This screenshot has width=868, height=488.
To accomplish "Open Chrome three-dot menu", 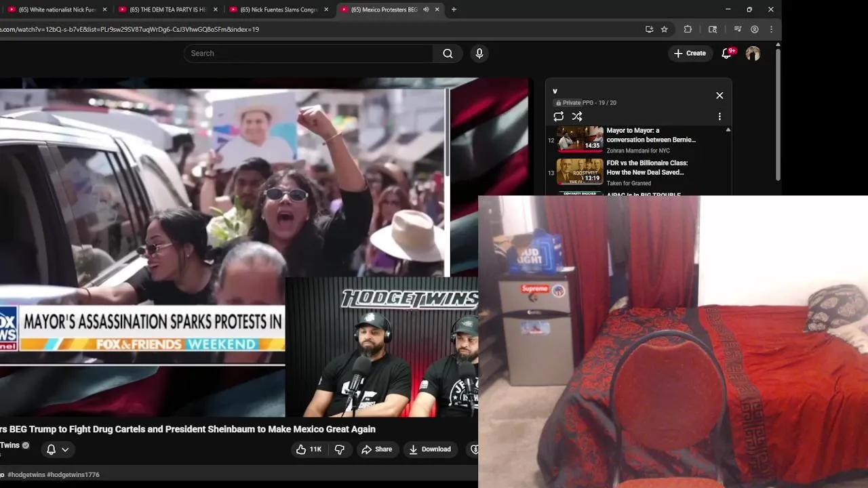I will coord(772,29).
